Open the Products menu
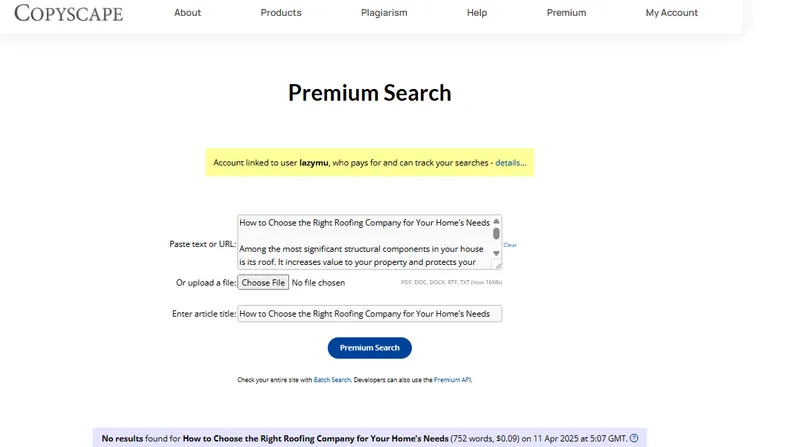This screenshot has height=447, width=800. coord(281,13)
